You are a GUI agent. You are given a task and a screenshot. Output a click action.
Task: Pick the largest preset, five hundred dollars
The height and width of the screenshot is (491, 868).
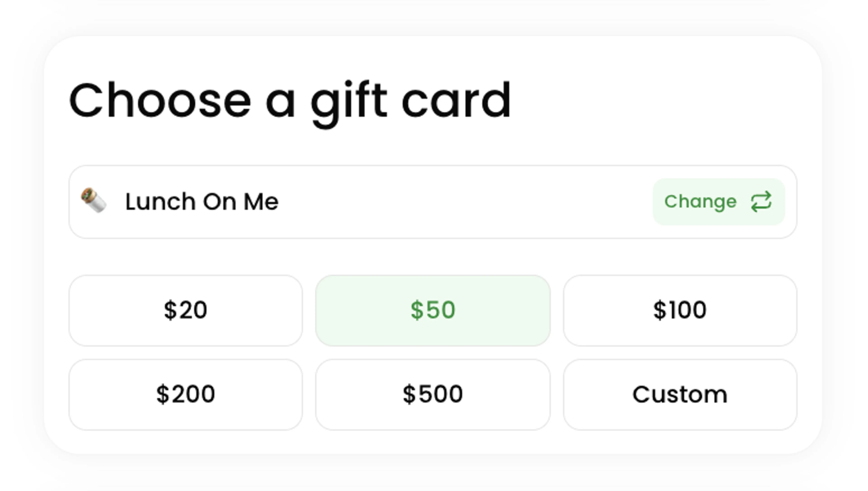(433, 395)
